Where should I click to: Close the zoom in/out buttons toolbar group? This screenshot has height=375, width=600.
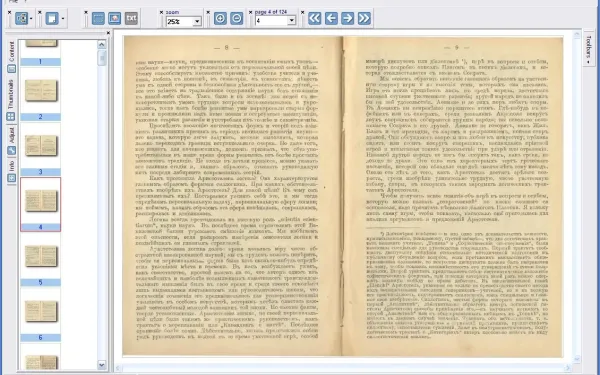pyautogui.click(x=209, y=13)
